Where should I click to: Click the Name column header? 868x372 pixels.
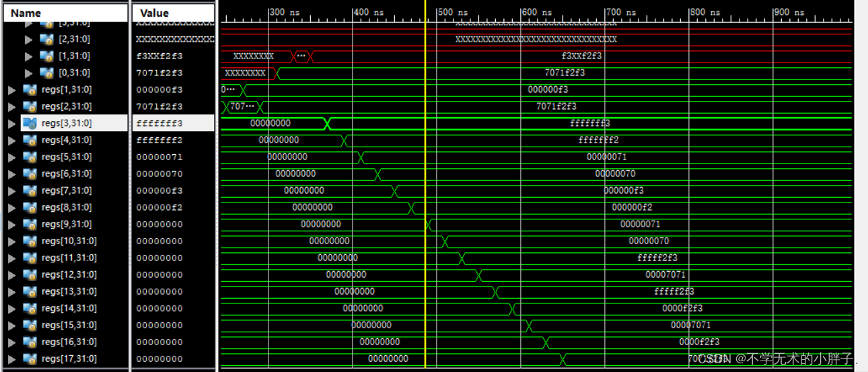click(x=65, y=13)
